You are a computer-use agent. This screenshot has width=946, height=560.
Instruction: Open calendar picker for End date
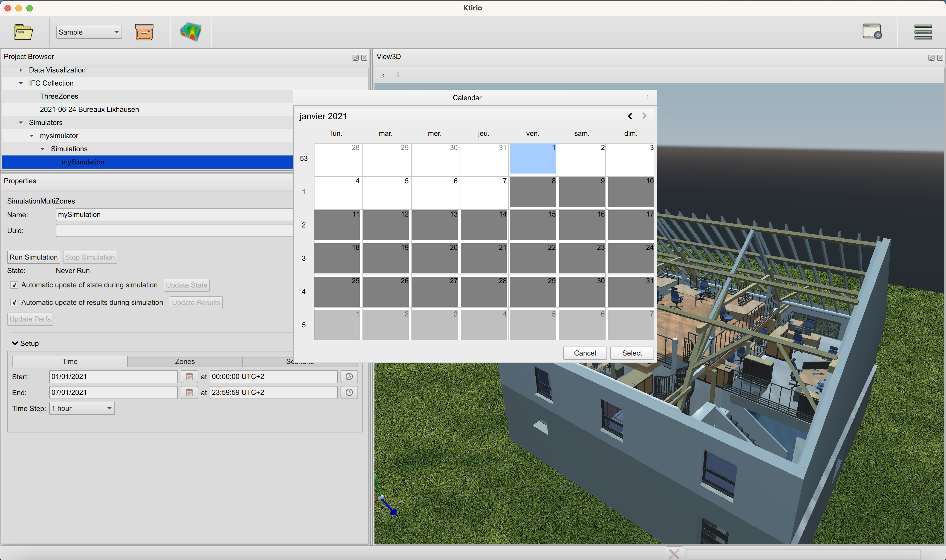click(189, 392)
